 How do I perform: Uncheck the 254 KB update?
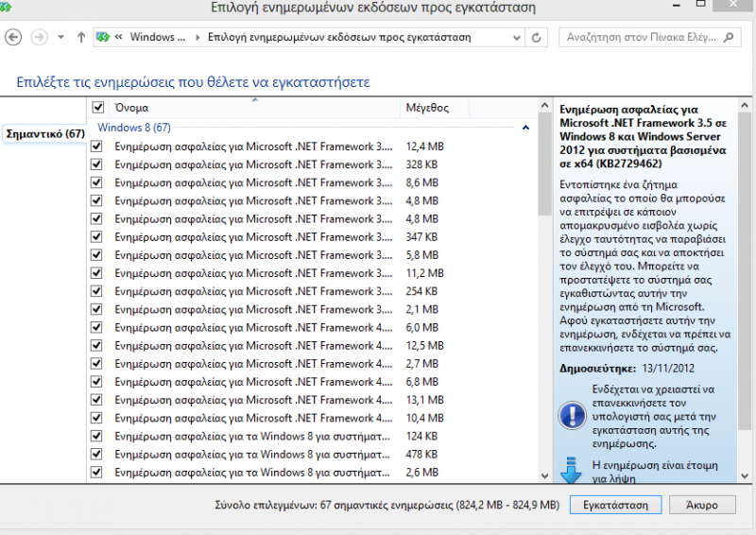coord(96,291)
